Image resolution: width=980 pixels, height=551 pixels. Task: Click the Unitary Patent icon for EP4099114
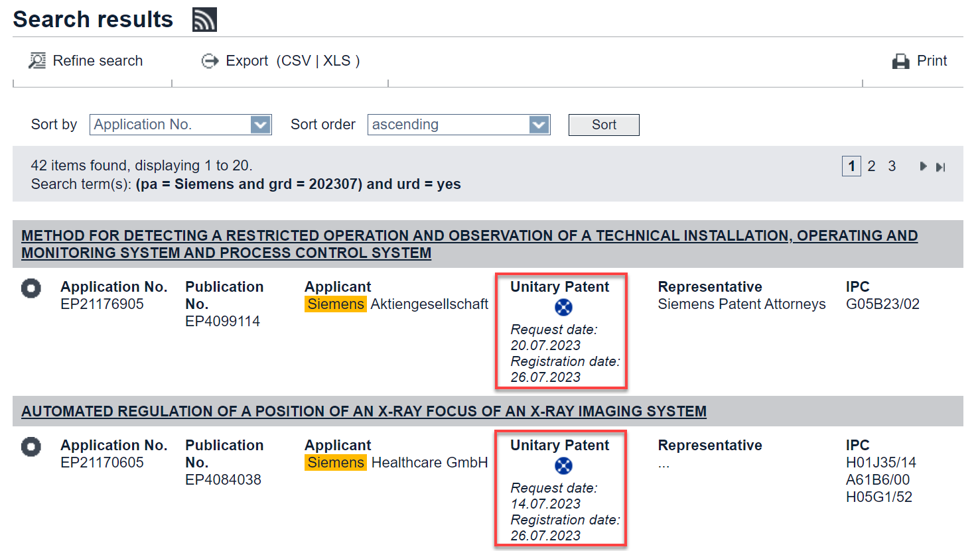(x=562, y=307)
